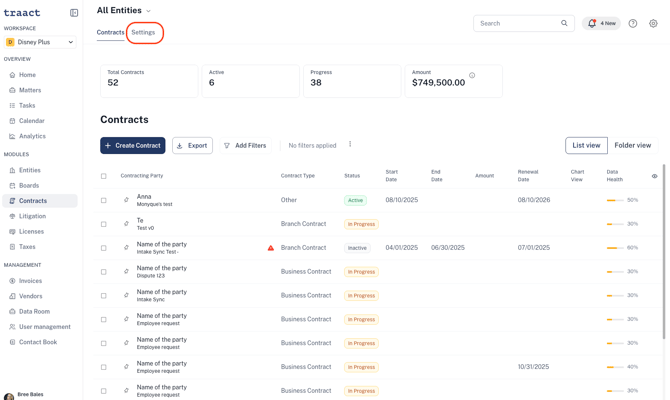670x400 pixels.
Task: Open the gear settings icon
Action: coord(653,24)
